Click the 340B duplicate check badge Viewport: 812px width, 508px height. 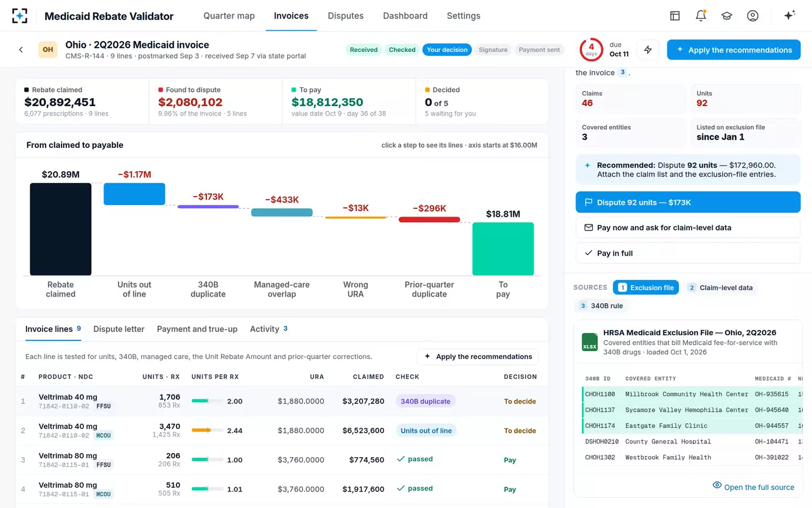(x=426, y=401)
